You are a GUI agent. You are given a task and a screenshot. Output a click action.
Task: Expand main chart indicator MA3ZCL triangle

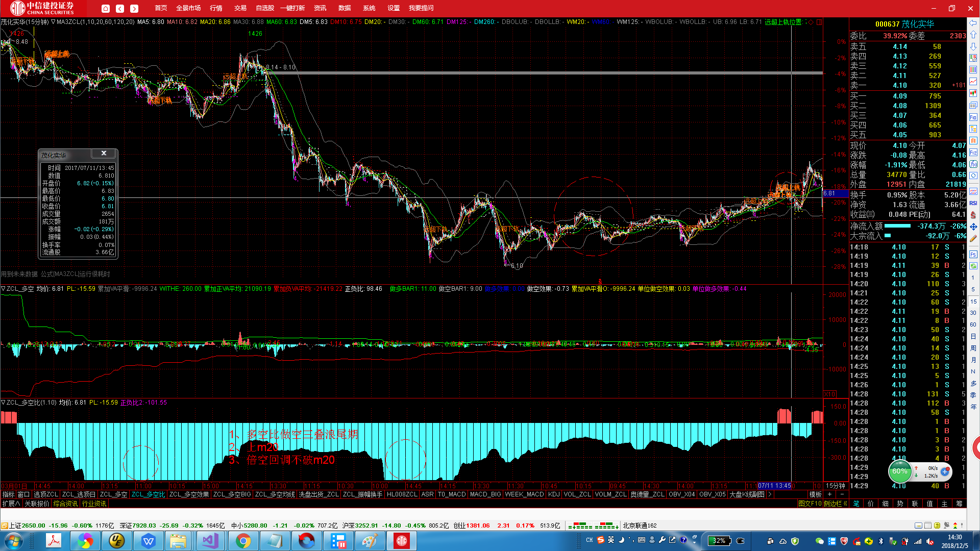53,22
